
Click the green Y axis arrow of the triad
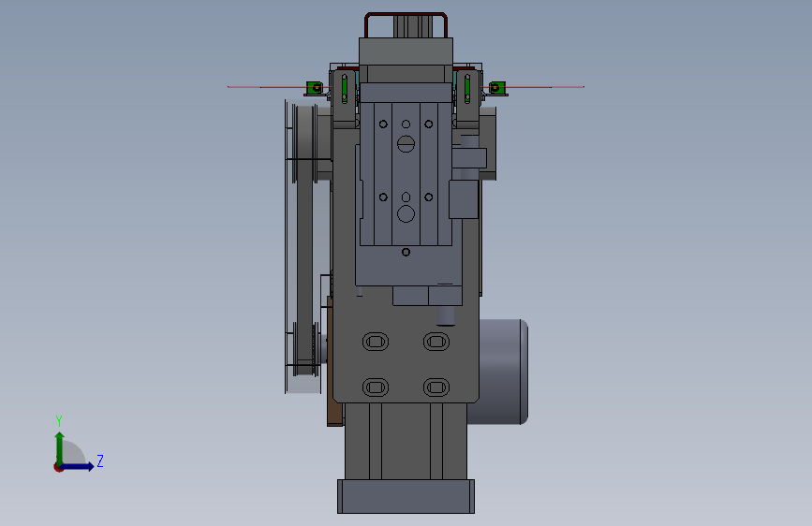coord(60,447)
